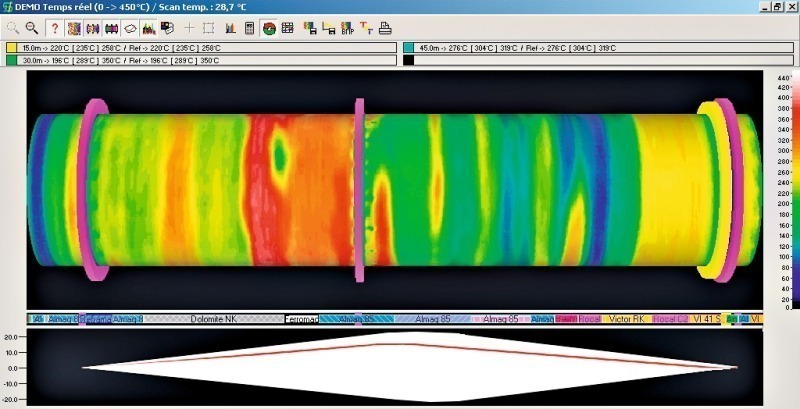This screenshot has width=800, height=409.
Task: Select the Ferromag refractory zone label
Action: tap(301, 319)
